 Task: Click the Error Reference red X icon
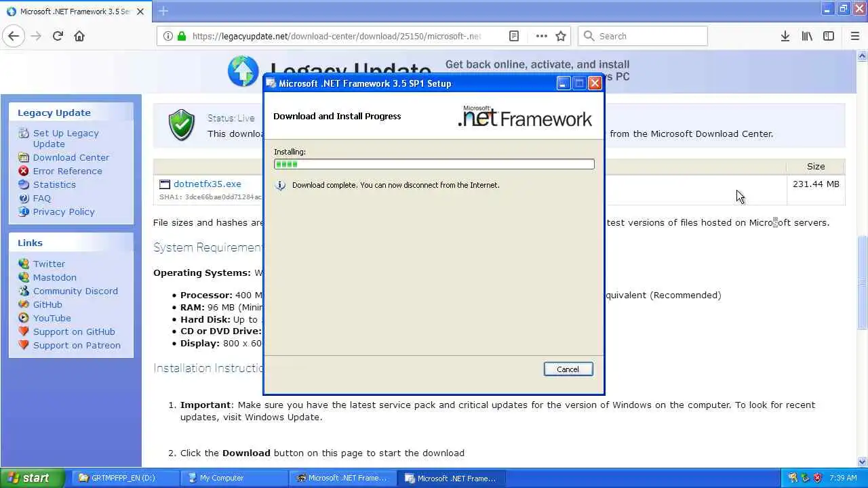click(x=24, y=171)
